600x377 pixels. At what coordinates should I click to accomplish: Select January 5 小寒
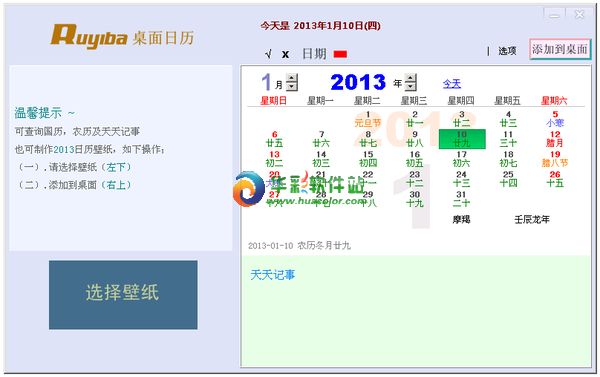click(x=555, y=119)
